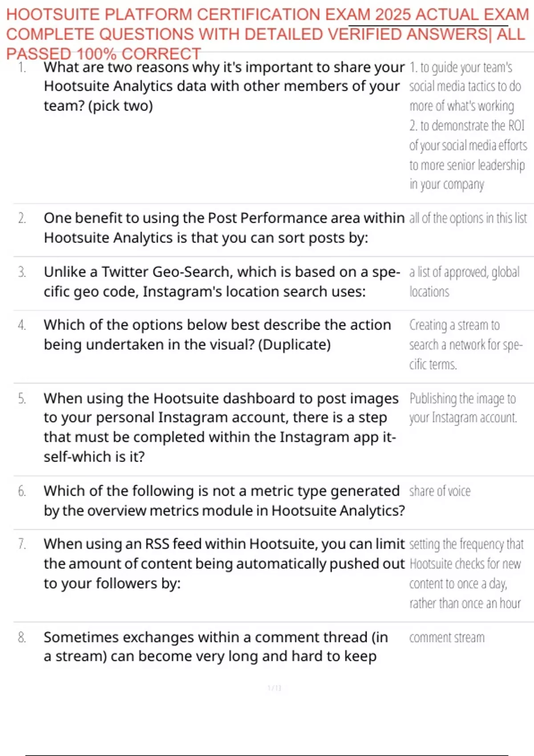
Task: Click the page number indicator 1/13
Action: (x=274, y=688)
